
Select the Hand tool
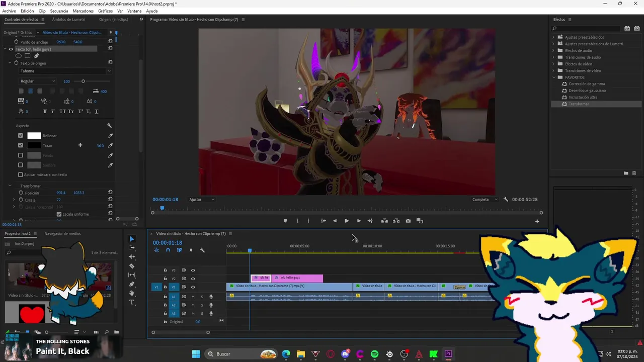click(132, 293)
